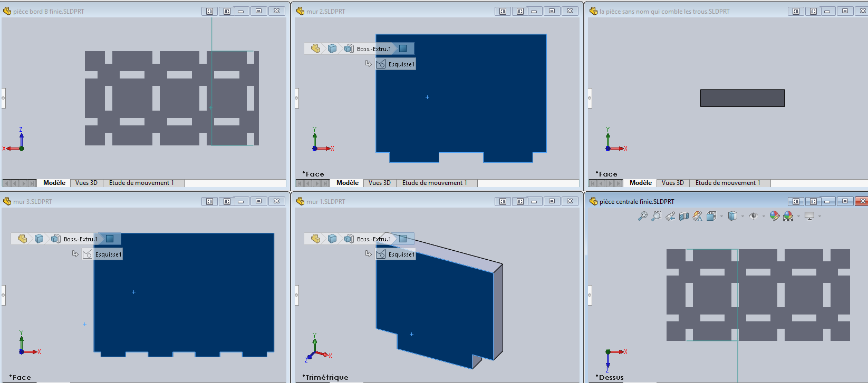Open Edit Appearance color ball icon

click(x=774, y=216)
